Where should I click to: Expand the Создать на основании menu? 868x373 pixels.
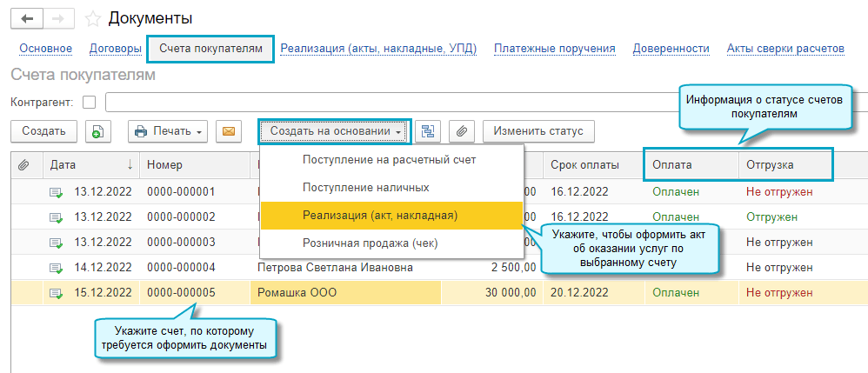tap(334, 131)
